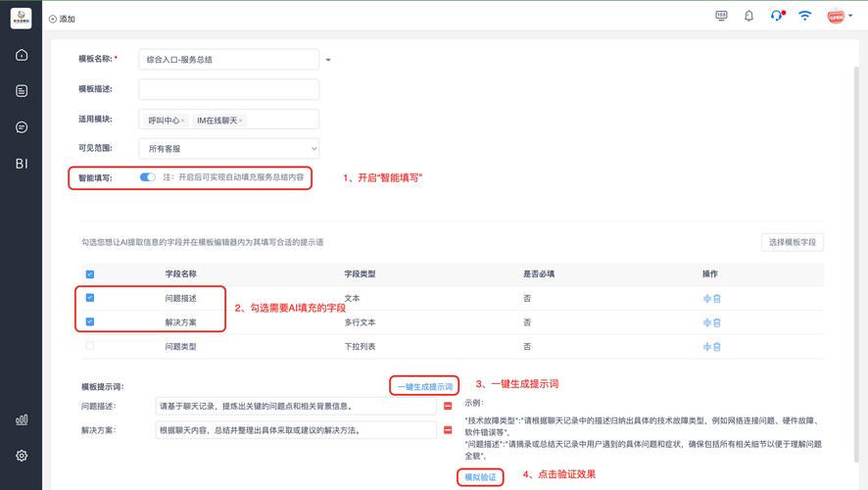
Task: Open the notification bell
Action: 749,16
